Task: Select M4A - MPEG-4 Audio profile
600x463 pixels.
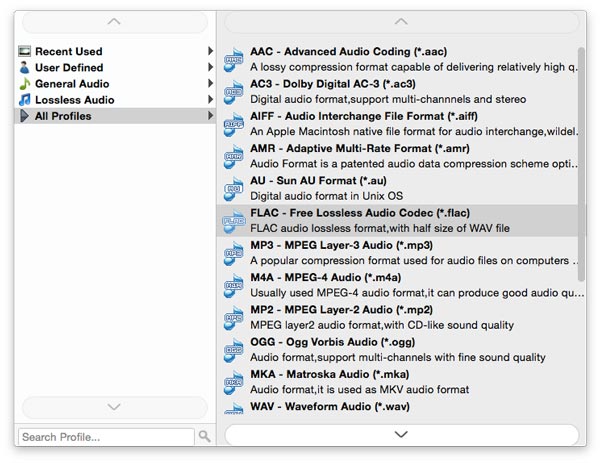Action: 398,285
